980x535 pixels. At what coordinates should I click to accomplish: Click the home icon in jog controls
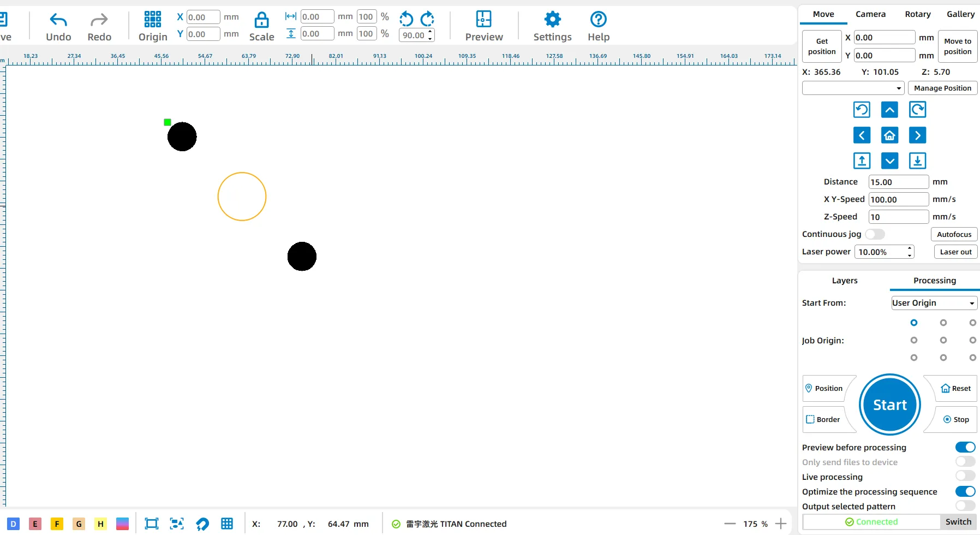[889, 135]
